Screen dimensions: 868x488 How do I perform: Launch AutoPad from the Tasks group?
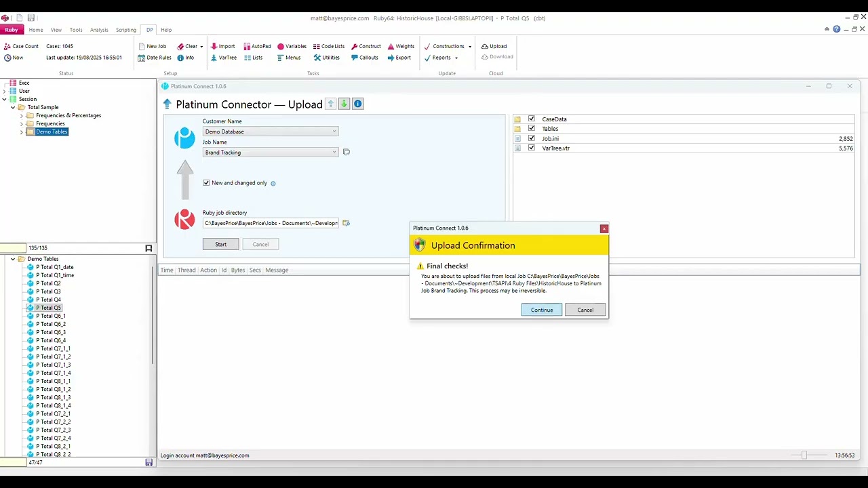[x=257, y=47]
